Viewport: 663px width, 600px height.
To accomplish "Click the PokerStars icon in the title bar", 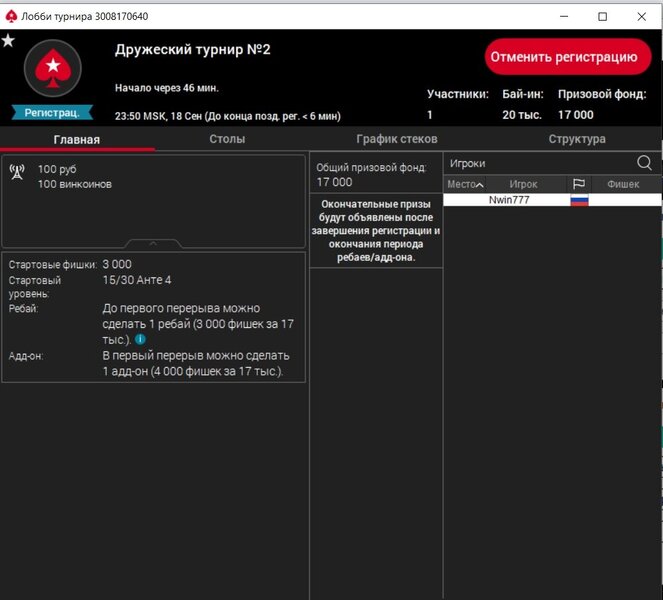I will (12, 16).
